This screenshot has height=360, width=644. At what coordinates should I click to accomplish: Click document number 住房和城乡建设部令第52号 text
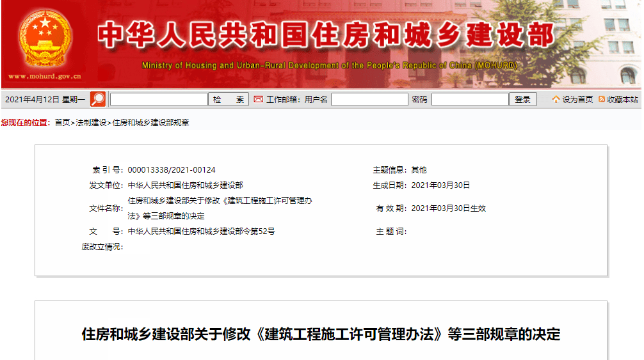pyautogui.click(x=201, y=231)
